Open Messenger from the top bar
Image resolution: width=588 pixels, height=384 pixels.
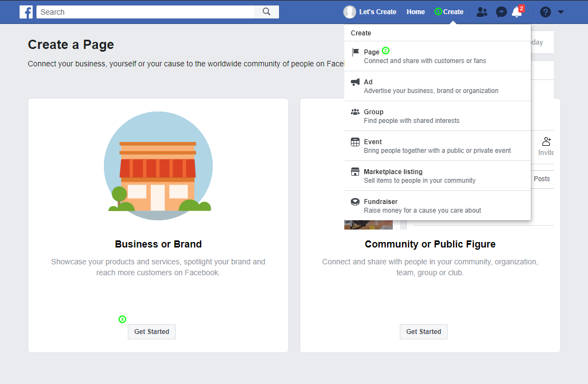[501, 11]
